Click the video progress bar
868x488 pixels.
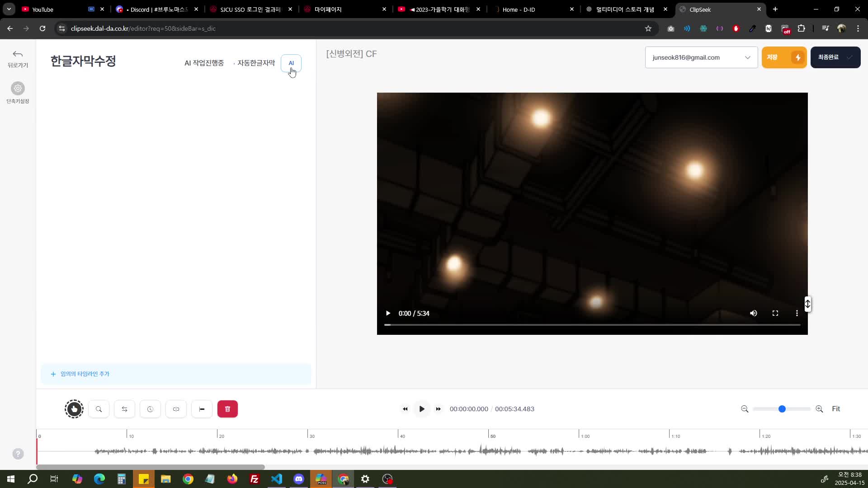(592, 325)
